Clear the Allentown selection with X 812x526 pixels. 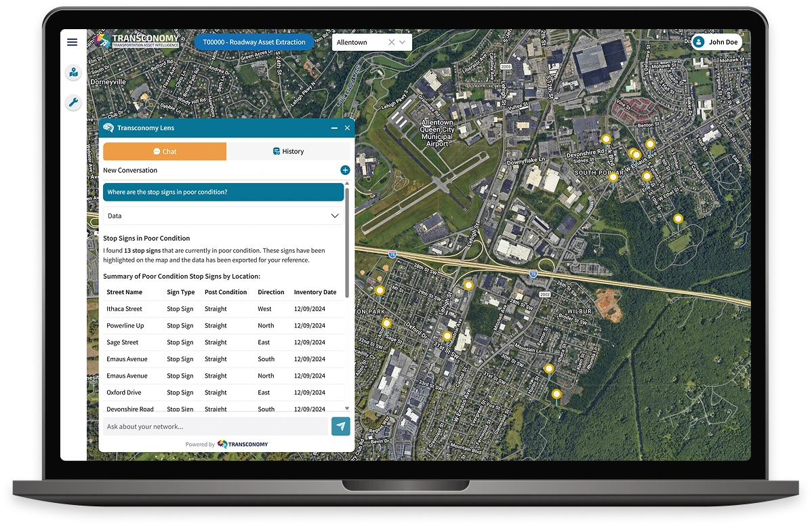(x=391, y=42)
